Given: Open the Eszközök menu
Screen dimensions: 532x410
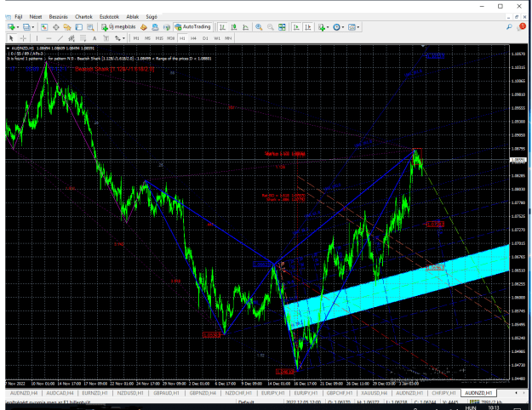Looking at the screenshot, I should pyautogui.click(x=109, y=17).
